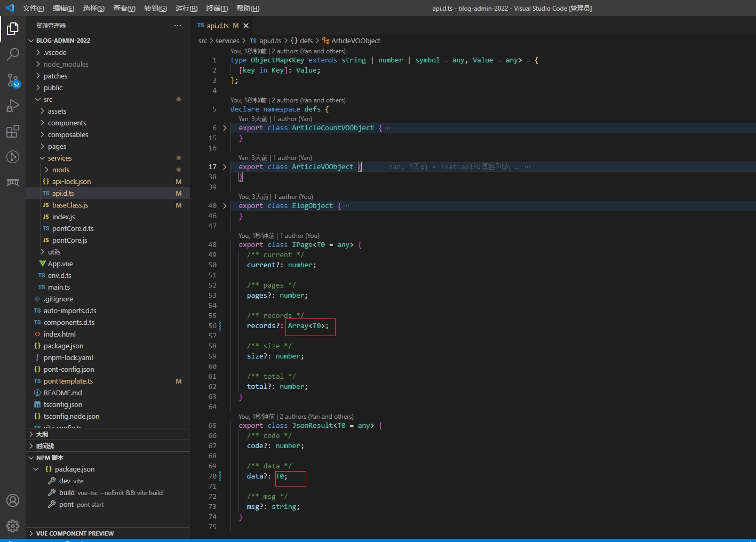
Task: Open the Search view in activity bar
Action: pos(13,54)
